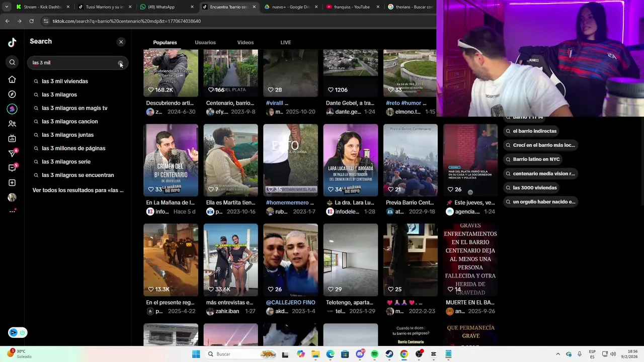
Task: Go to TikTok Home (house icon)
Action: pos(12,79)
